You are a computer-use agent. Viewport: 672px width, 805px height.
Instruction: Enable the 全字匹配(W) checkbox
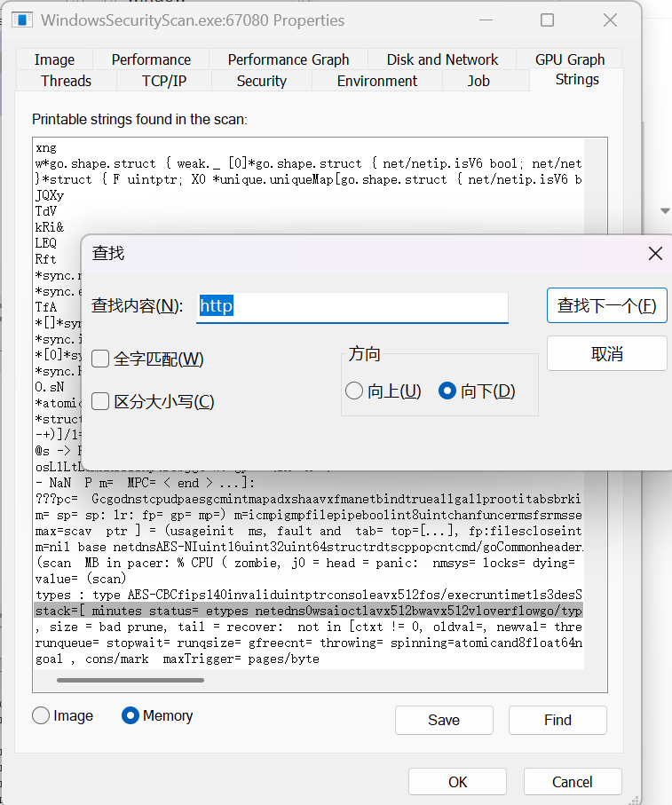[x=100, y=359]
